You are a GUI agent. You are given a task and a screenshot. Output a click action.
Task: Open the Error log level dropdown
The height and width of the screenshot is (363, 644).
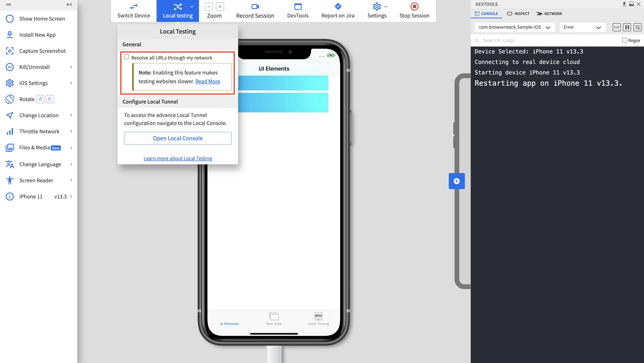tap(582, 27)
